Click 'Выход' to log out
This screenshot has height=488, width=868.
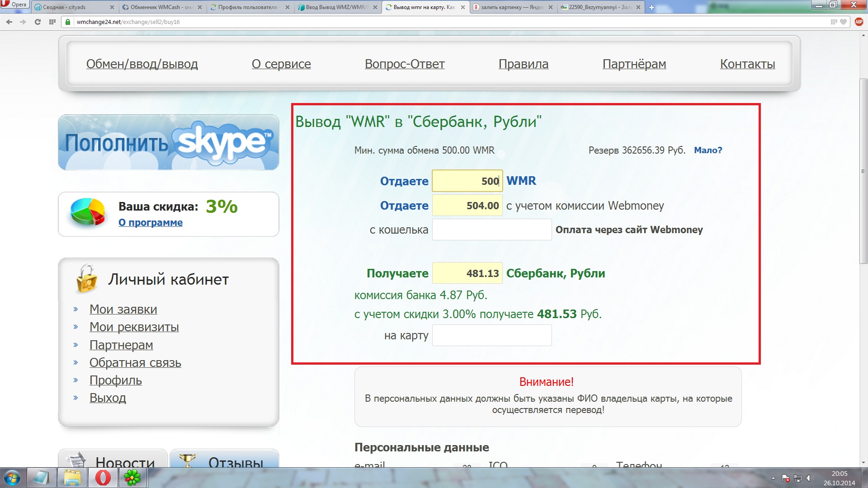click(108, 398)
